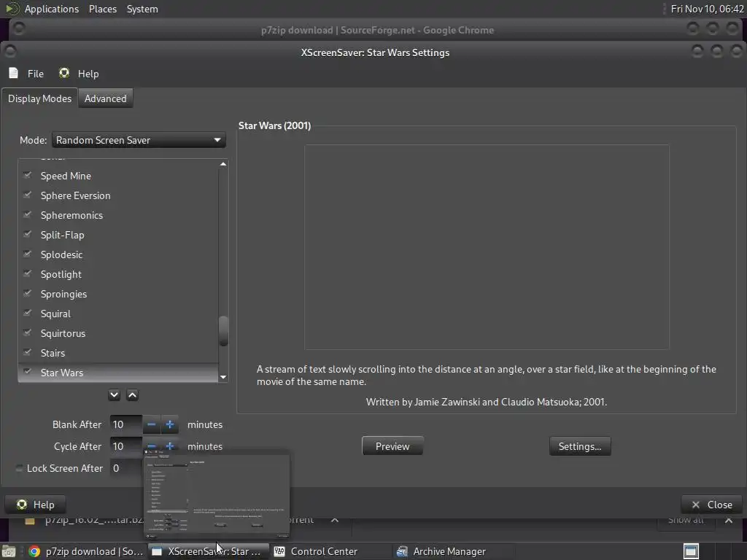The width and height of the screenshot is (747, 560).
Task: Toggle the Sphere Eversion checkbox
Action: (x=27, y=195)
